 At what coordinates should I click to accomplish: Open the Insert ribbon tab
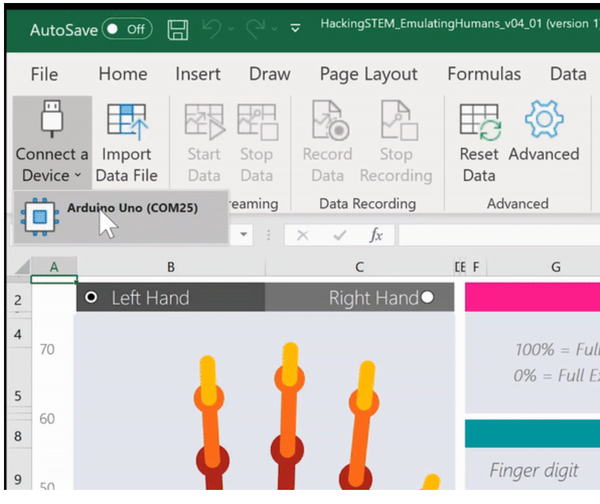point(198,74)
